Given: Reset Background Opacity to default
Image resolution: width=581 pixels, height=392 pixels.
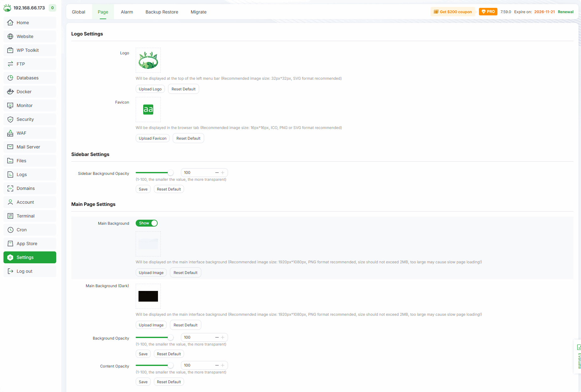Looking at the screenshot, I should coord(169,354).
